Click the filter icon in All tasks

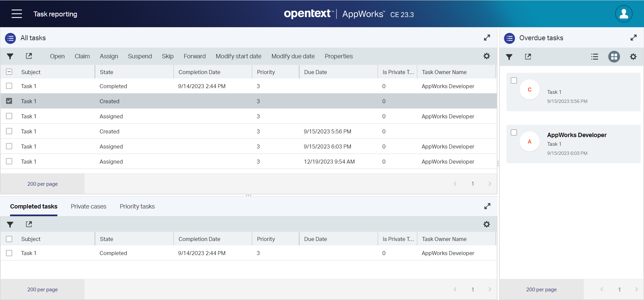point(10,56)
